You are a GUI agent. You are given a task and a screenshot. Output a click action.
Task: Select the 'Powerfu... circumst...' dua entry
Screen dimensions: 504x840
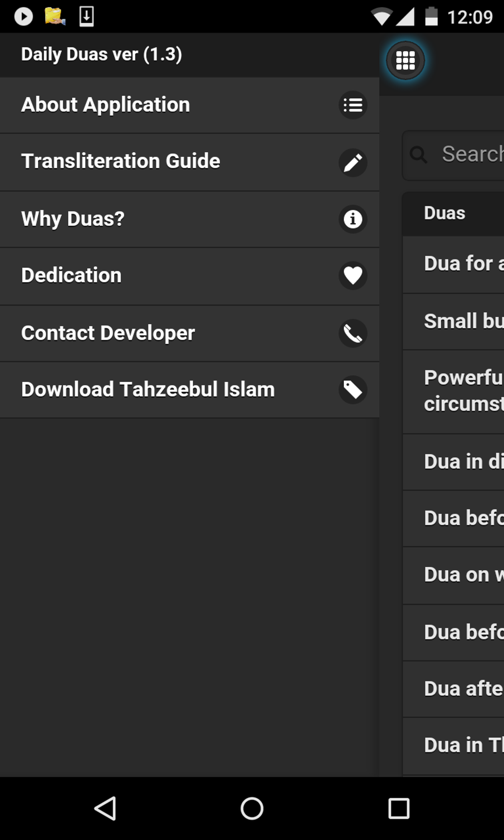pyautogui.click(x=463, y=391)
